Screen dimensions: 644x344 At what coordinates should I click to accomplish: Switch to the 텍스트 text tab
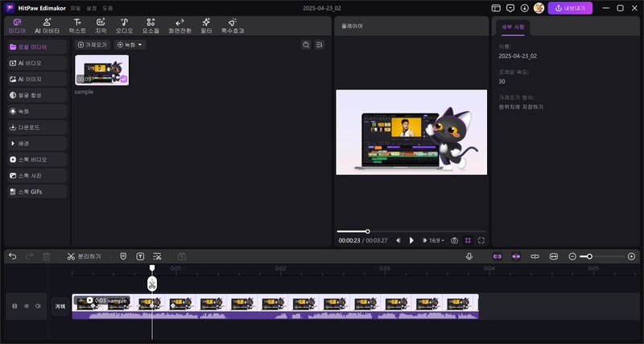(x=77, y=26)
